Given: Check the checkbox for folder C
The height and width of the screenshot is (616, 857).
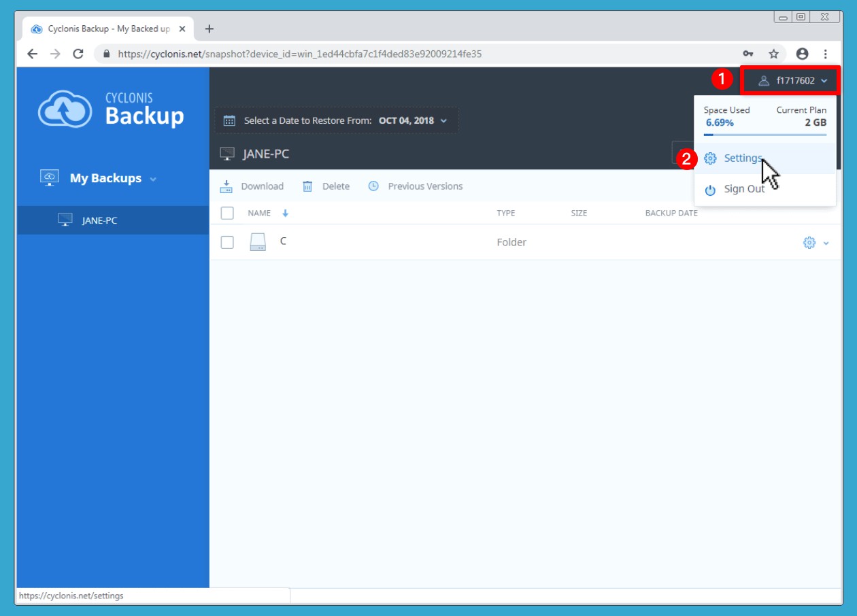Looking at the screenshot, I should 227,243.
